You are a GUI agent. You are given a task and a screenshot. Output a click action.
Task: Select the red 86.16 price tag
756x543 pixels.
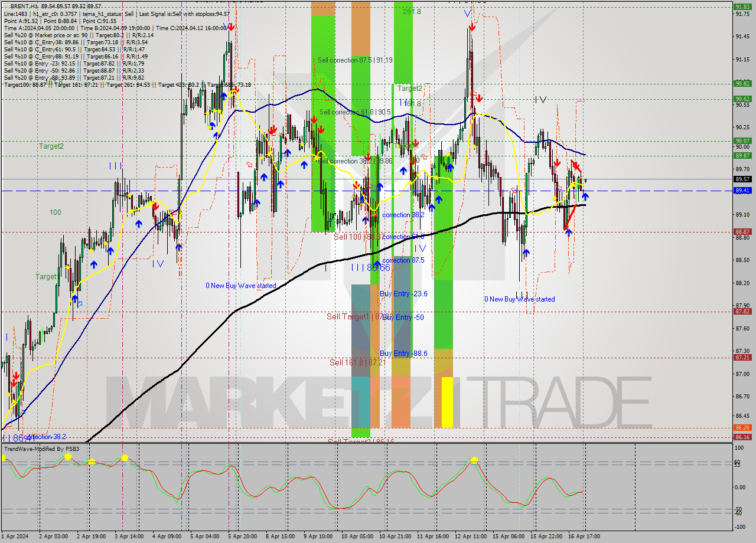[x=742, y=437]
